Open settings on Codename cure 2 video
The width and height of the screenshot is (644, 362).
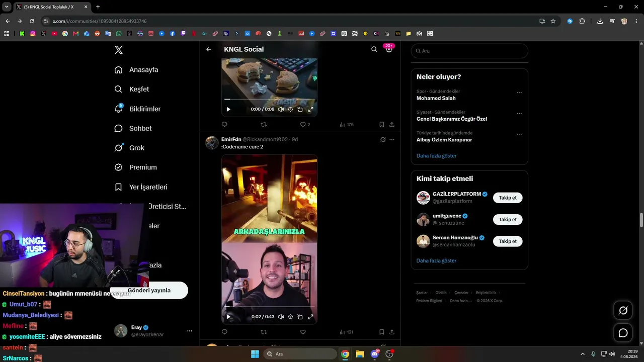point(290,317)
